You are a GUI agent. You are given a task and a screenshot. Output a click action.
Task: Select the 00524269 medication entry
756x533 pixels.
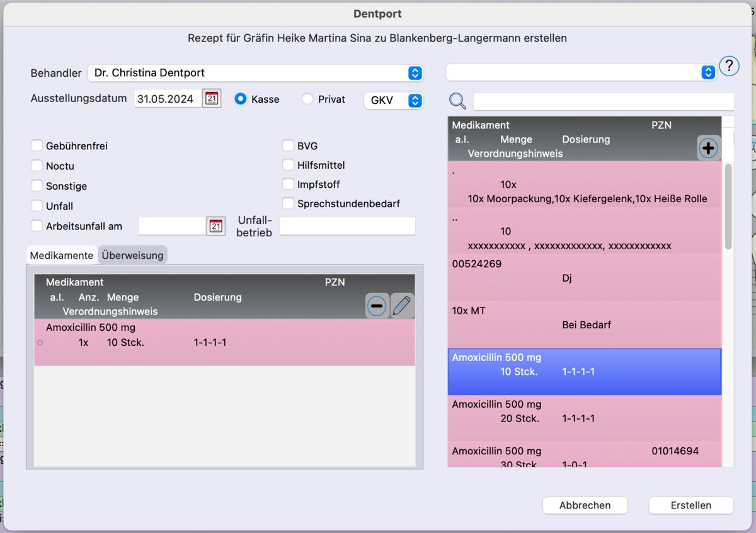(584, 278)
